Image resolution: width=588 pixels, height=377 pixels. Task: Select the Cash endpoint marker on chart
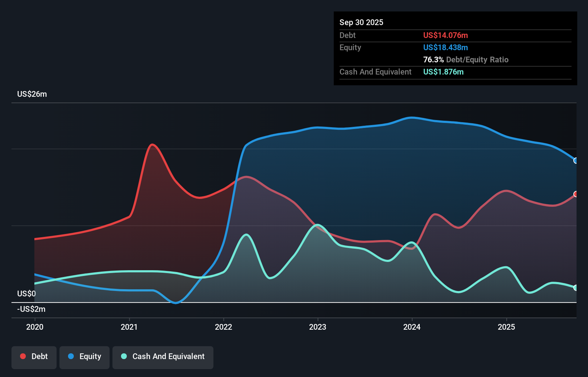click(x=576, y=287)
